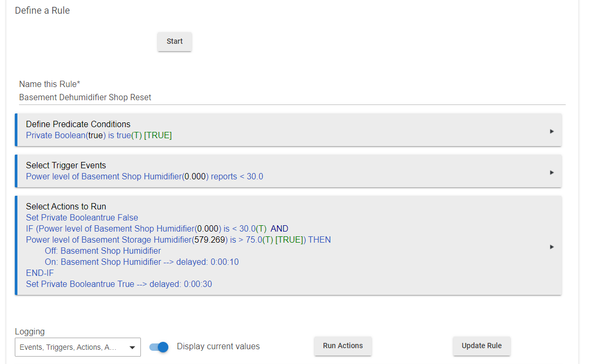590x364 pixels.
Task: Click 'Set Private Booleantrue True' delayed action
Action: coord(119,284)
